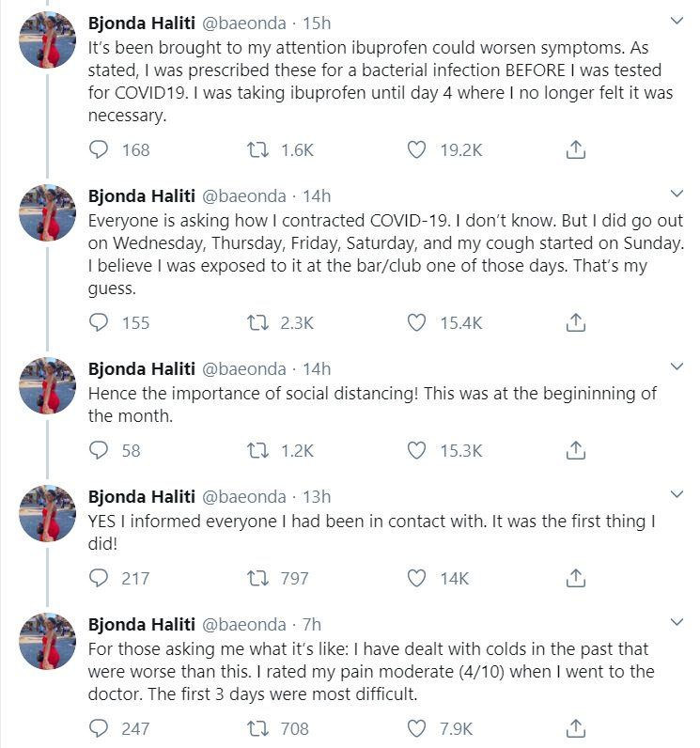Screen dimensions: 700x748
Task: Open the 15h timestamp link
Action: point(317,23)
